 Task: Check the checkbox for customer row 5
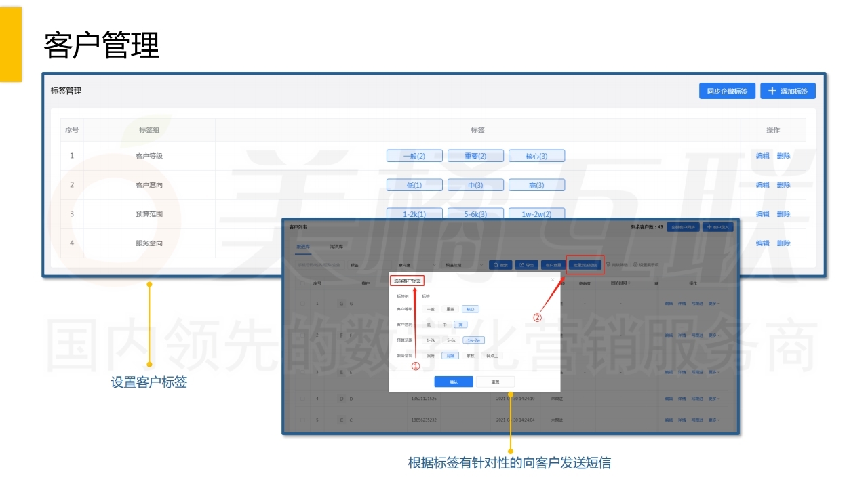coord(302,420)
